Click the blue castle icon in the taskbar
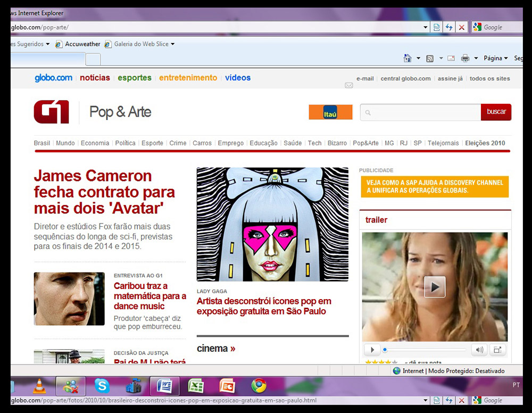Image resolution: width=532 pixels, height=413 pixels. (x=133, y=386)
